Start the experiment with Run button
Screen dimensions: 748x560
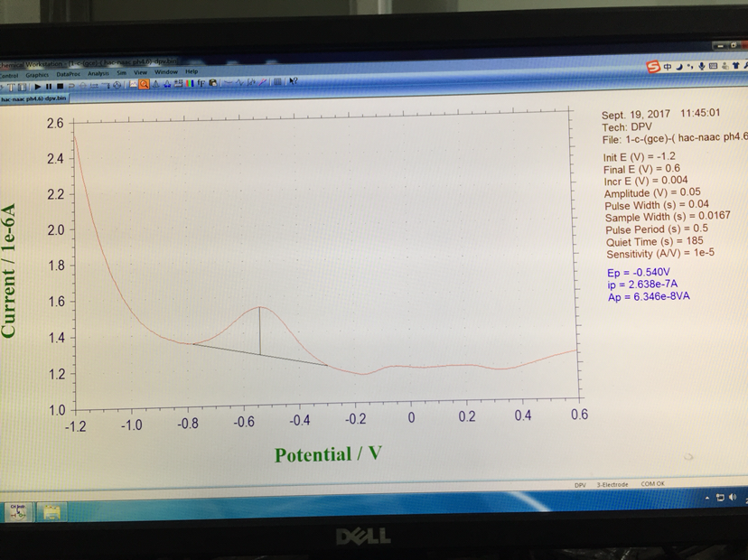tap(37, 87)
